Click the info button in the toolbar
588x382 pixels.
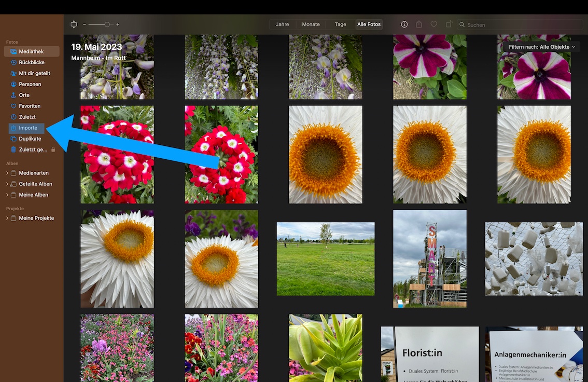[404, 24]
